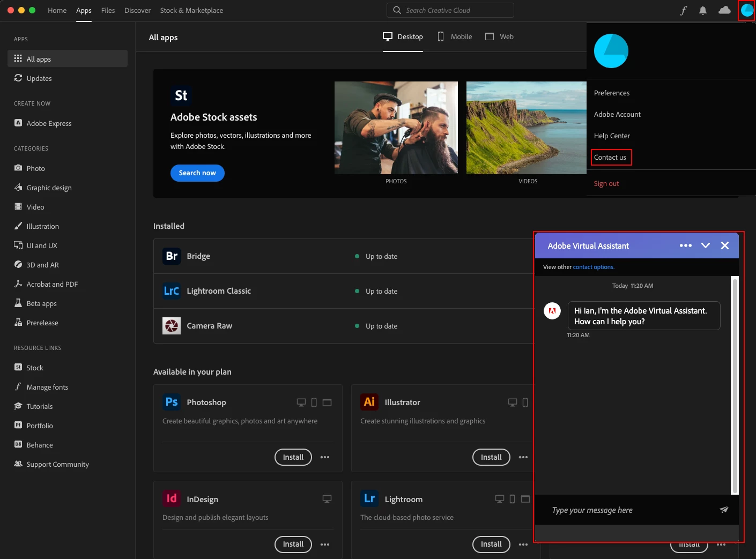Click the Illustrator app icon
The width and height of the screenshot is (756, 559).
tap(369, 402)
